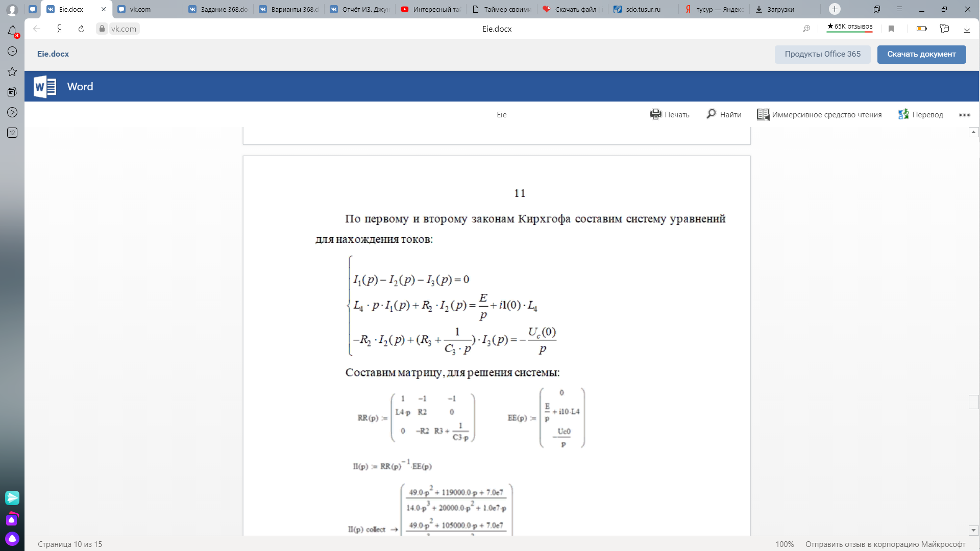
Task: Open the Print (Печать) option
Action: click(669, 114)
